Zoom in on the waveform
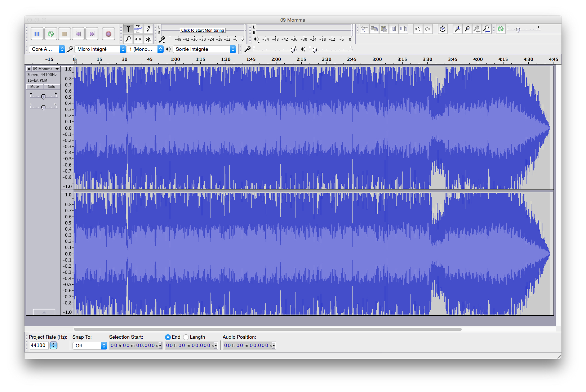This screenshot has height=392, width=586. tap(458, 29)
